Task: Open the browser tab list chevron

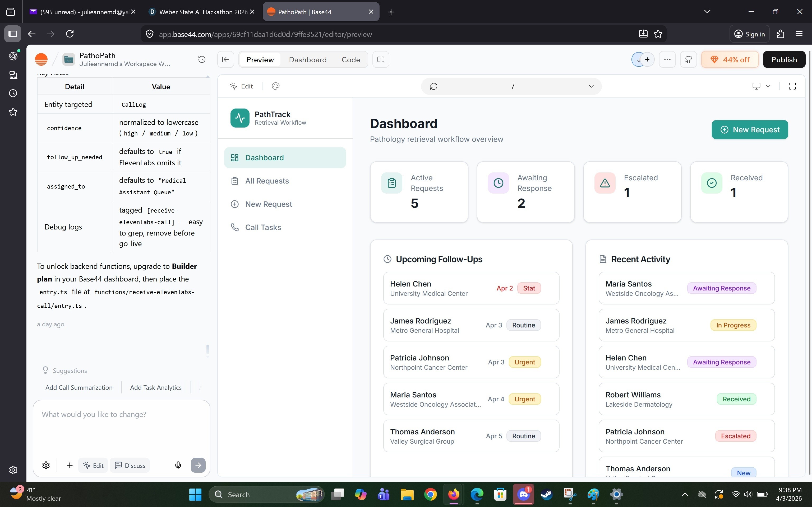Action: pyautogui.click(x=707, y=12)
